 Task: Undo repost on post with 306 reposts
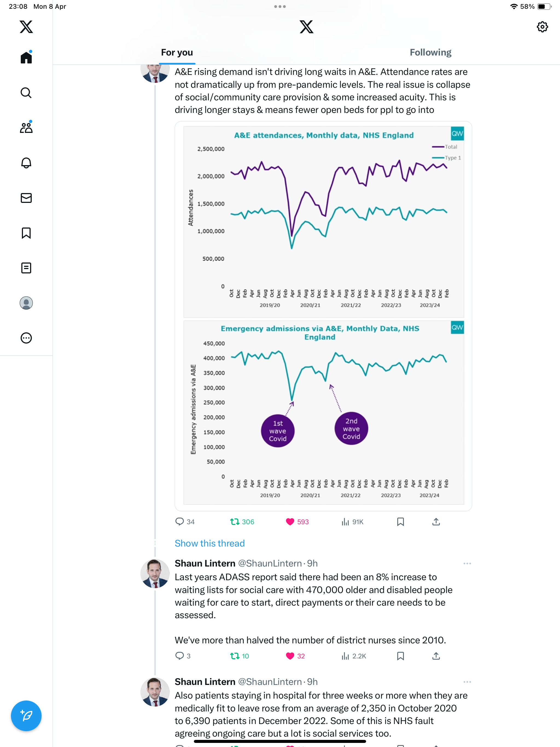242,522
